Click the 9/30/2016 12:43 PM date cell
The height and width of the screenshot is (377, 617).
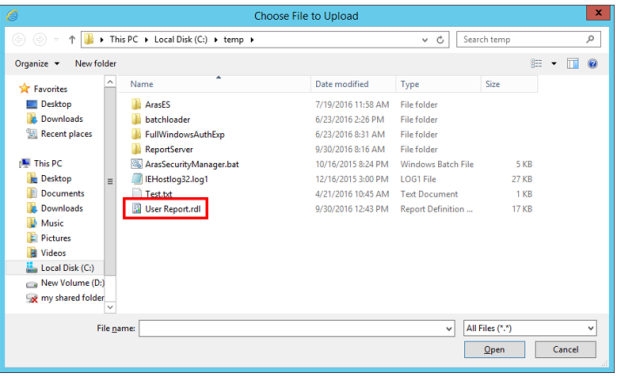[x=351, y=209]
